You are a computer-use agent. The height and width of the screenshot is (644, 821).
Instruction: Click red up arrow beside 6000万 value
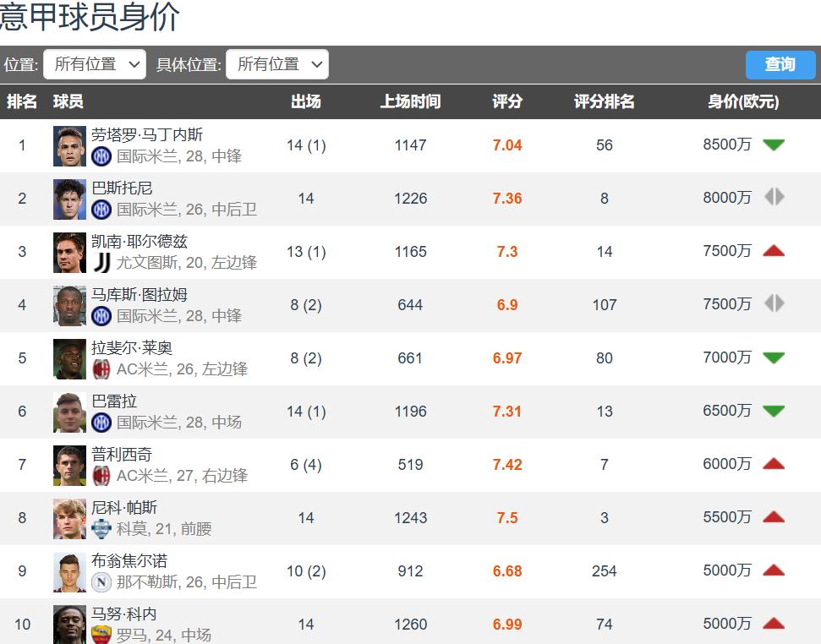[x=773, y=464]
